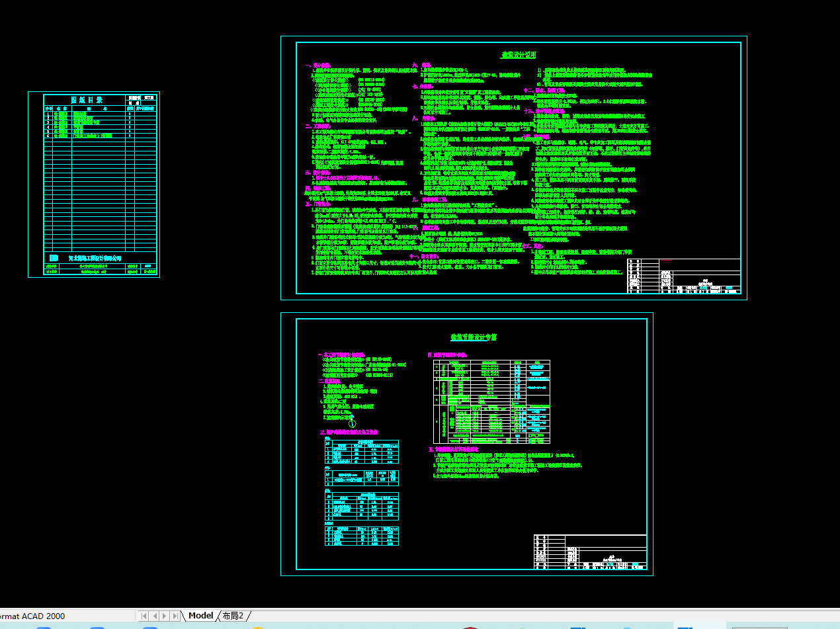
Task: Click the company name in drawing index sheet
Action: (95, 257)
